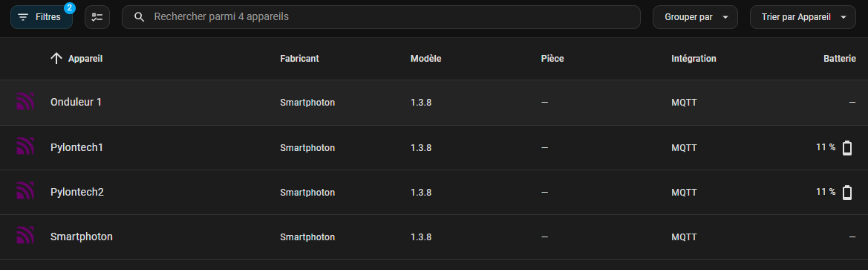The image size is (868, 270).
Task: Click the battery icon in Pylontech1 row
Action: [847, 148]
